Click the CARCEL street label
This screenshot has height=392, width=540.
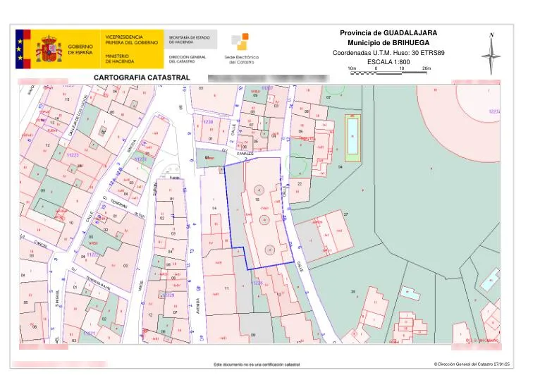point(41,244)
